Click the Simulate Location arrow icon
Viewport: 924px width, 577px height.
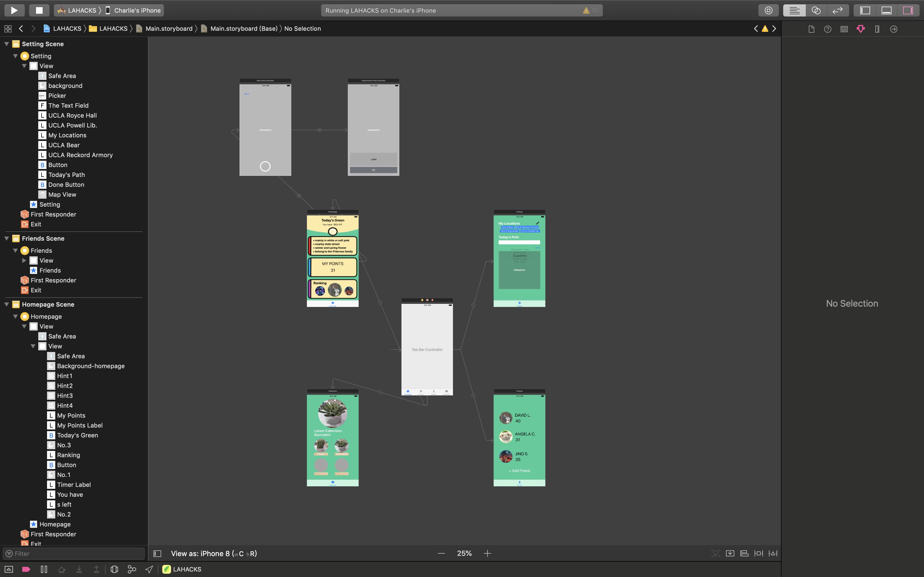[x=149, y=569]
